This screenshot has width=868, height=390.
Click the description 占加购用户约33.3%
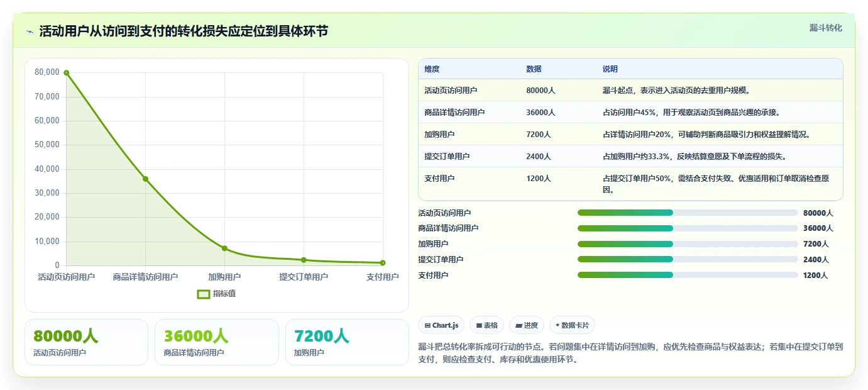695,157
